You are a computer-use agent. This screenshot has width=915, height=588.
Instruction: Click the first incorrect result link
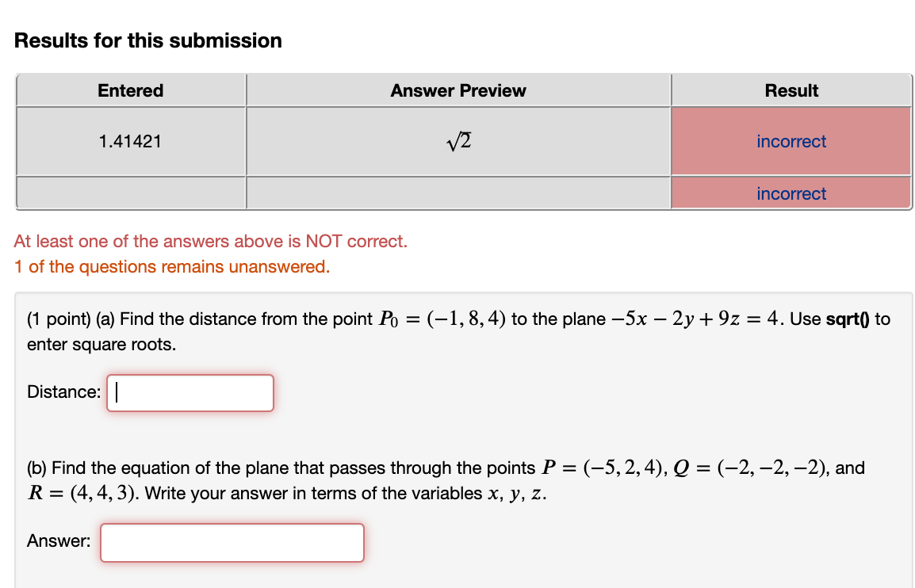[x=791, y=141]
